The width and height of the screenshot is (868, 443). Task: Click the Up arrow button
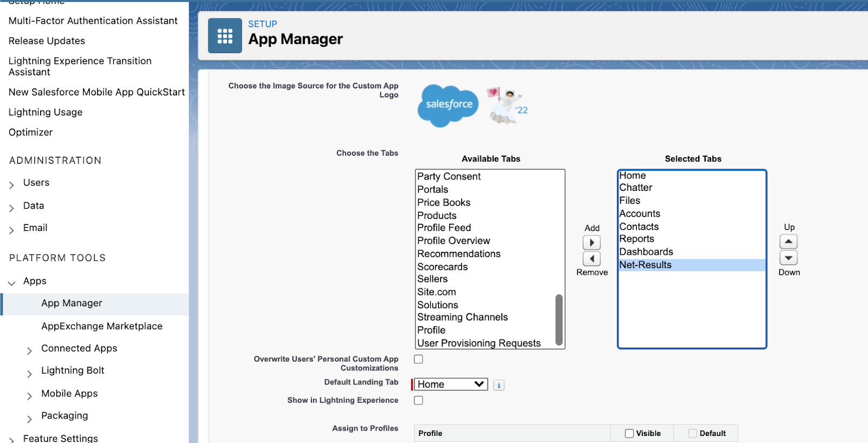coord(788,241)
